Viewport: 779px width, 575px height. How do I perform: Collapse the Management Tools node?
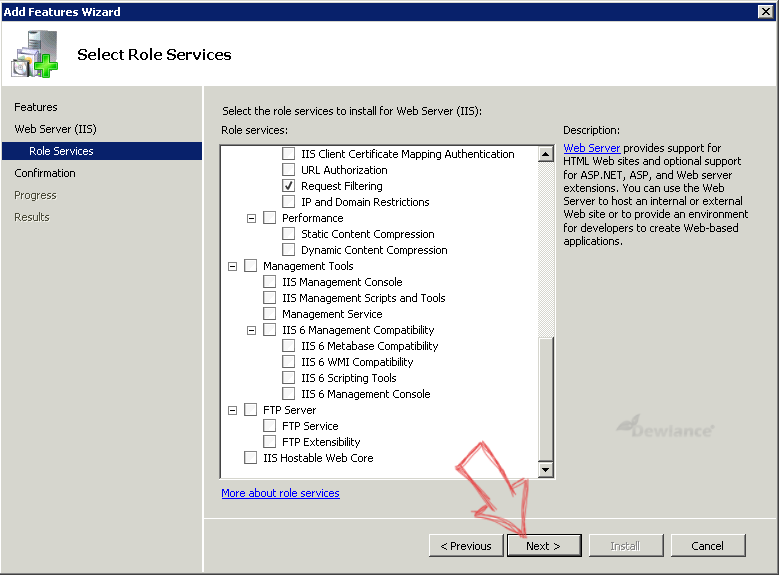(x=233, y=266)
